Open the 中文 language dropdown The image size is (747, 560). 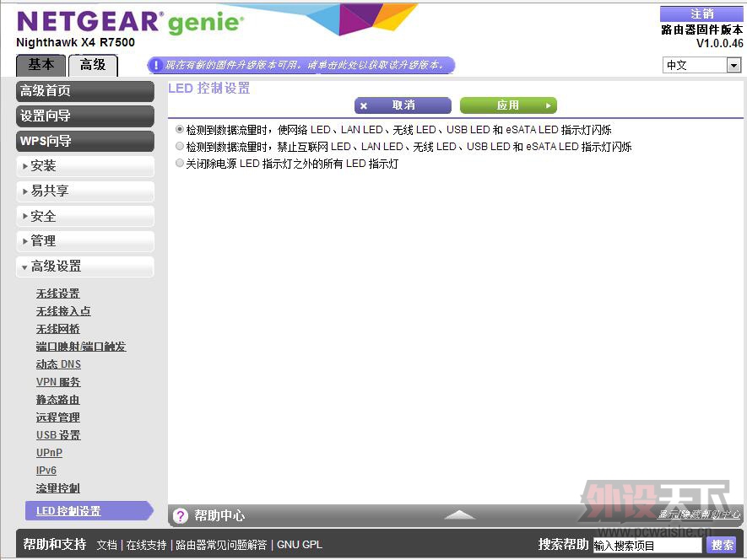pyautogui.click(x=701, y=65)
